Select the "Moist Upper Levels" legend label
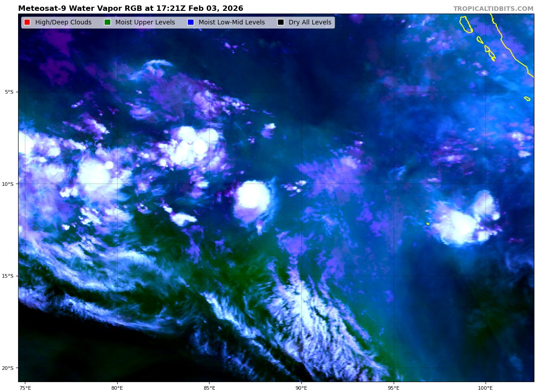Screen dimensions: 543x392 pos(145,23)
